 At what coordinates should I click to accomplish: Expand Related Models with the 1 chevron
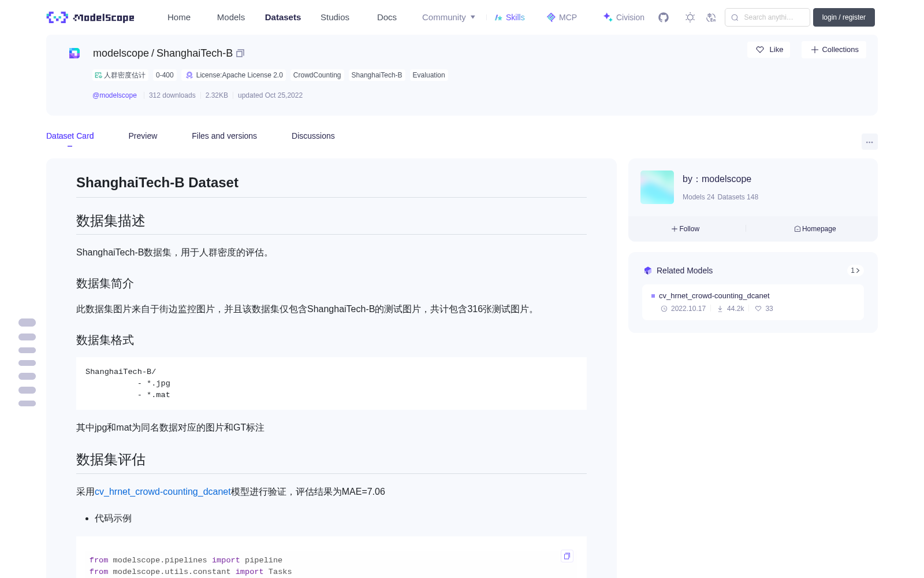855,271
